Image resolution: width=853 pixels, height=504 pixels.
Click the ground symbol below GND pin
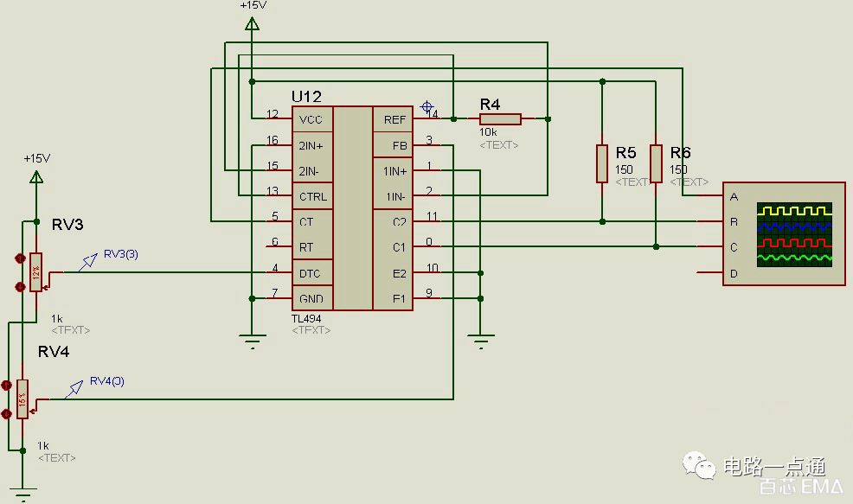coord(253,341)
